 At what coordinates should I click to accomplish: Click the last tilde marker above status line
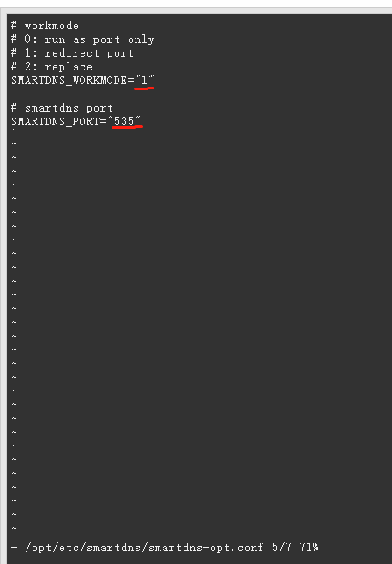14,529
